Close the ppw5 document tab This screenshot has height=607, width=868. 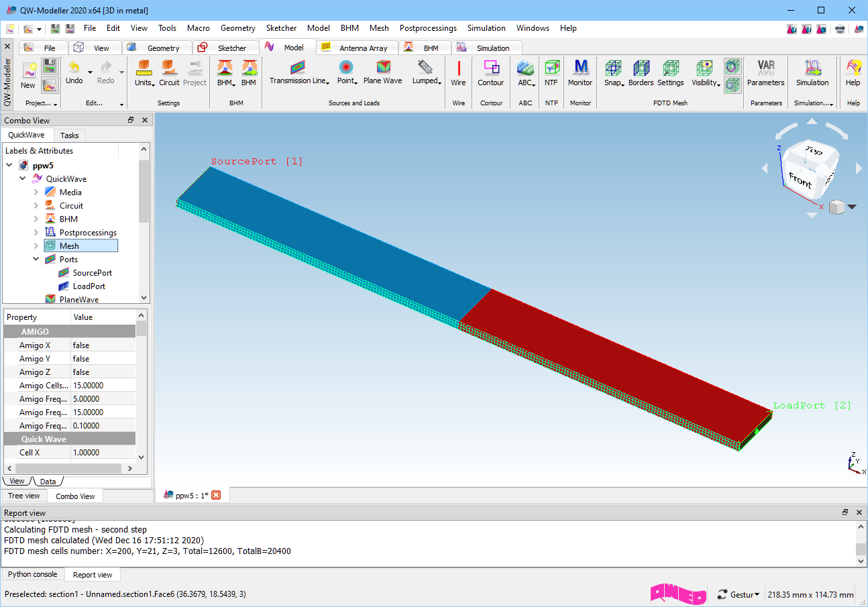tap(216, 495)
